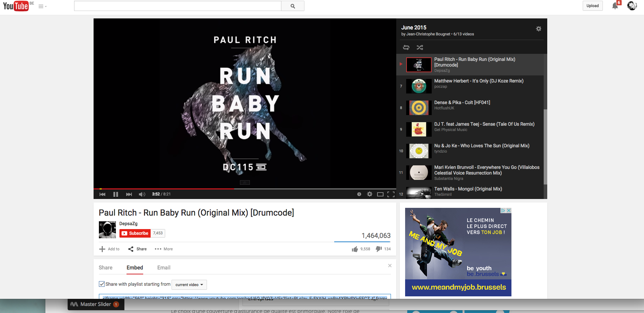The height and width of the screenshot is (313, 644).
Task: Toggle playlist repeat
Action: [x=406, y=47]
